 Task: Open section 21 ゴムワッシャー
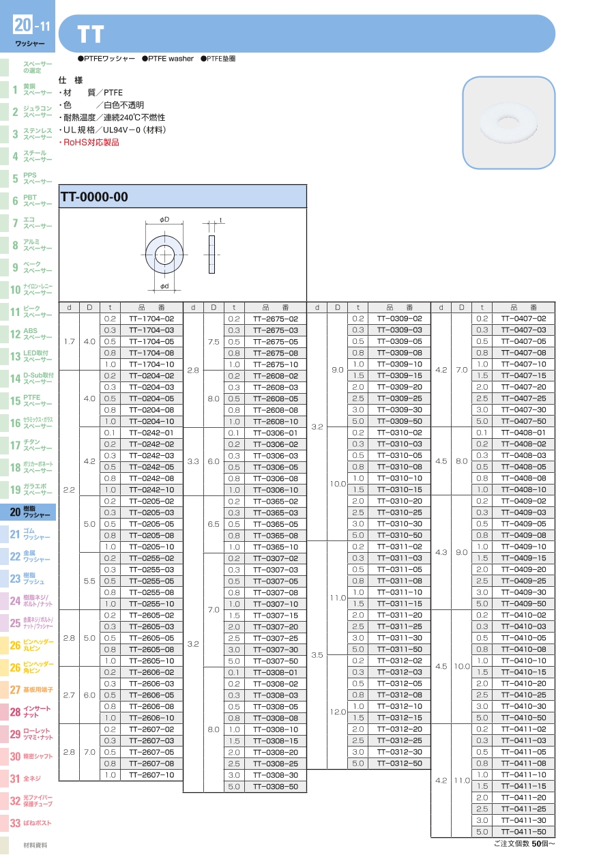(31, 534)
